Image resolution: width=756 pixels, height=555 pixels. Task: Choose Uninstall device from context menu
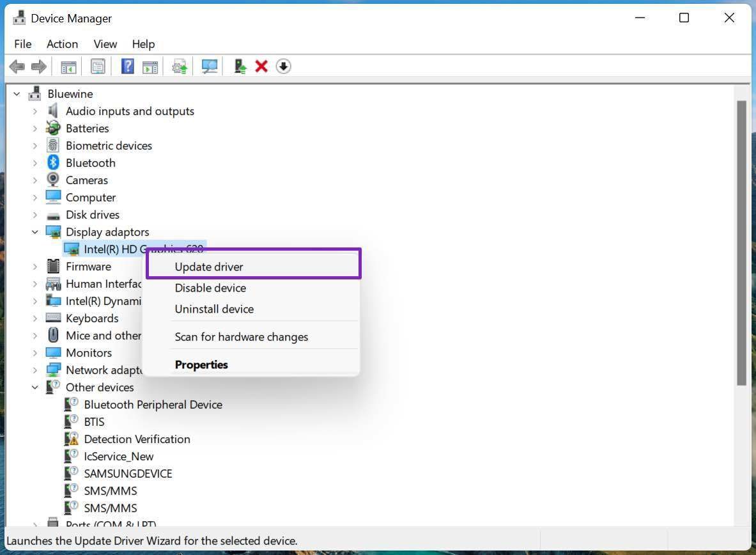click(x=214, y=309)
